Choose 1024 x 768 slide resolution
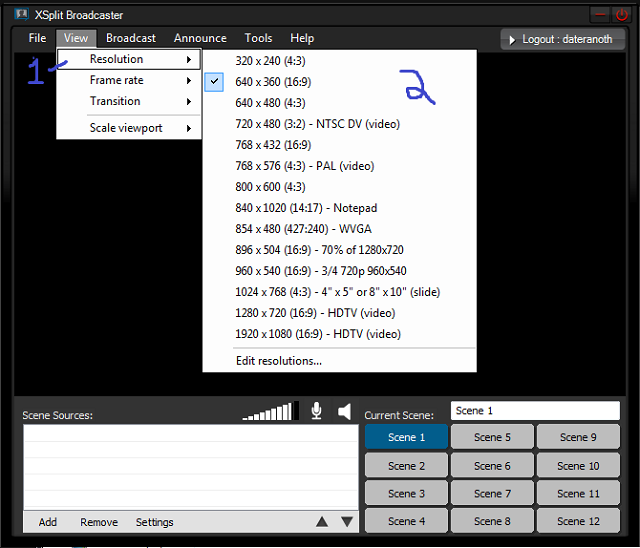 tap(340, 292)
